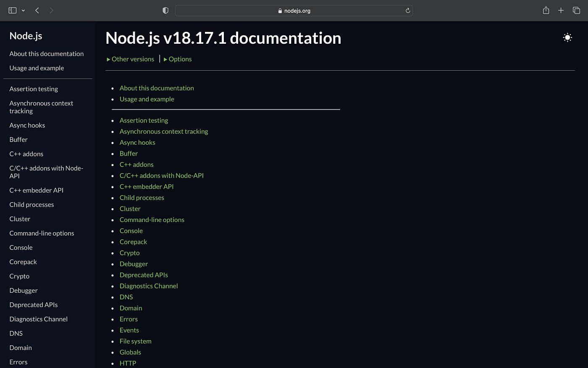Image resolution: width=588 pixels, height=368 pixels.
Task: Click Buffer in main list
Action: pyautogui.click(x=129, y=154)
